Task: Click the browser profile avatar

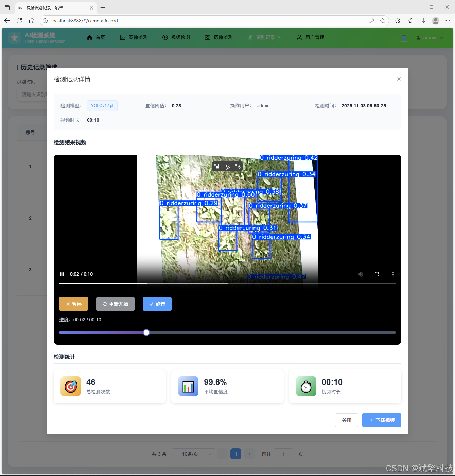Action: click(436, 21)
